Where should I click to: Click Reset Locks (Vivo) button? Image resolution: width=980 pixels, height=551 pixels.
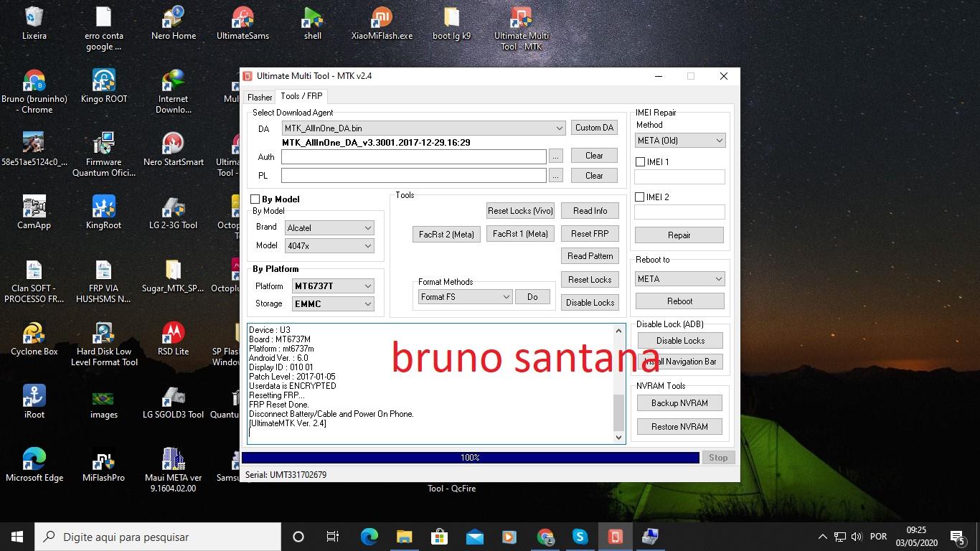tap(520, 211)
